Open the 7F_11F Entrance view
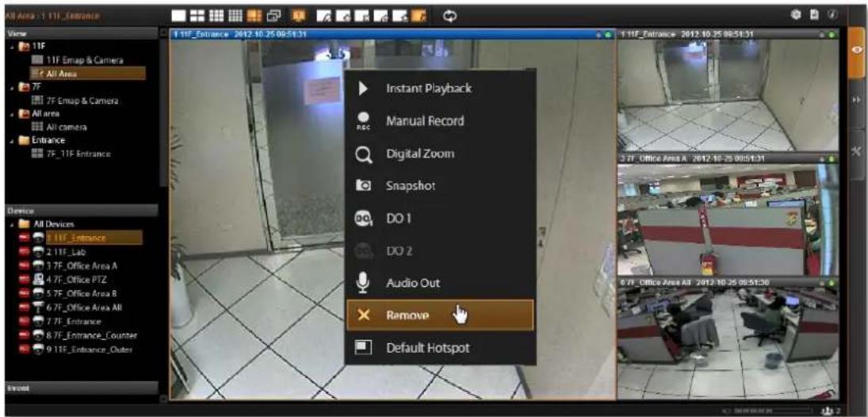 click(x=78, y=153)
